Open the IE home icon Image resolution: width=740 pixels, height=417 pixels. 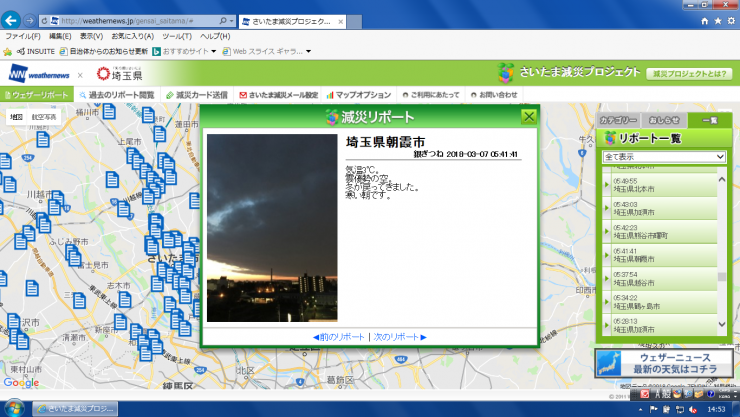[x=705, y=20]
